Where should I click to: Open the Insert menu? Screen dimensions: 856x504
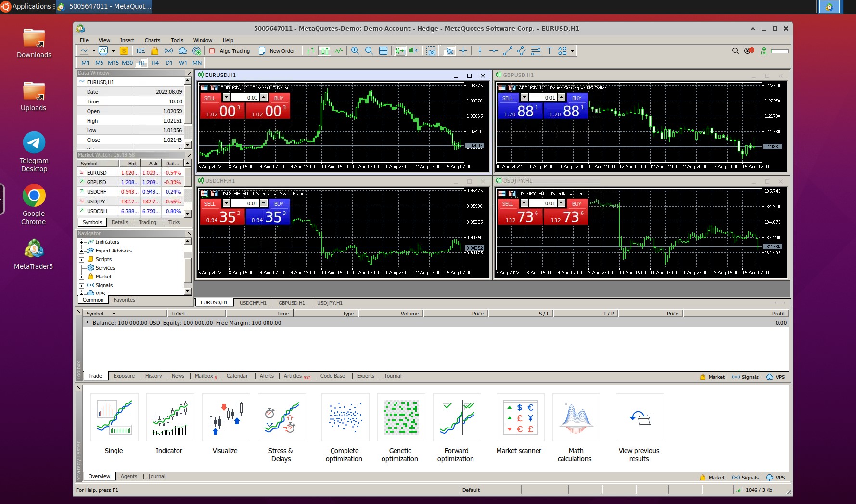coord(127,40)
